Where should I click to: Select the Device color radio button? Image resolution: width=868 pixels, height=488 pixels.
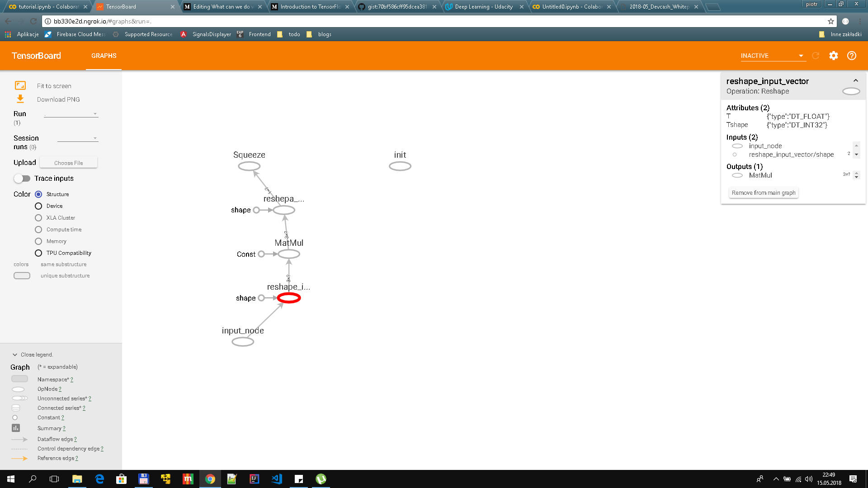pyautogui.click(x=38, y=206)
